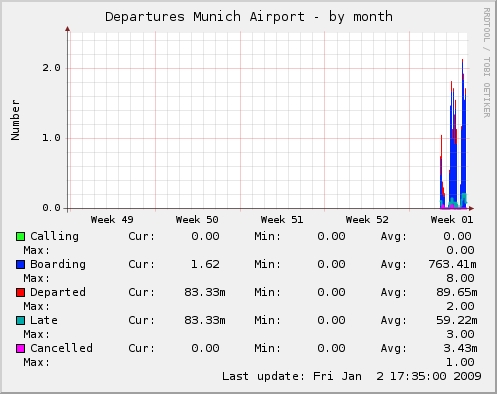Screen dimensions: 497x394
Task: Click the Number y-axis title
Action: pyautogui.click(x=15, y=120)
